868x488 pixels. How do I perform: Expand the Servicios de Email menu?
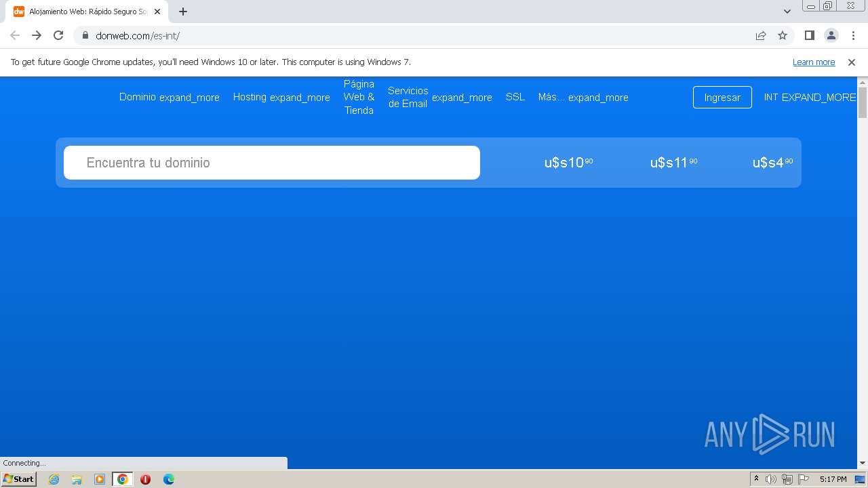tap(439, 97)
